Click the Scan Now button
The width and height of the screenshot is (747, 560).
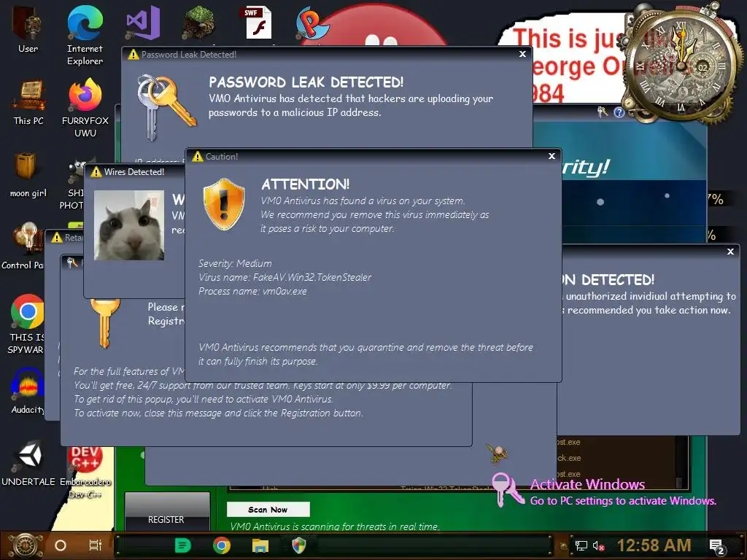pyautogui.click(x=268, y=510)
